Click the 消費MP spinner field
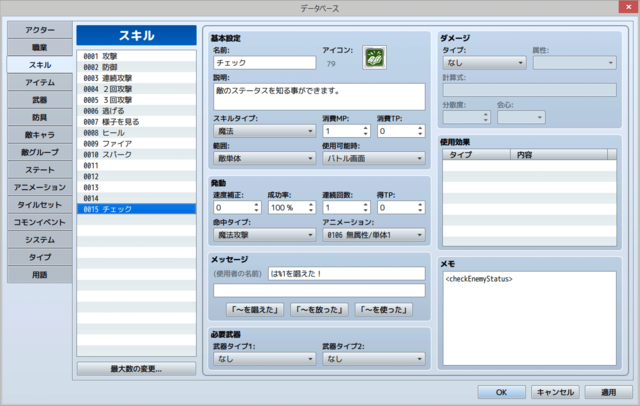Viewport: 640px width, 406px height. [346, 131]
